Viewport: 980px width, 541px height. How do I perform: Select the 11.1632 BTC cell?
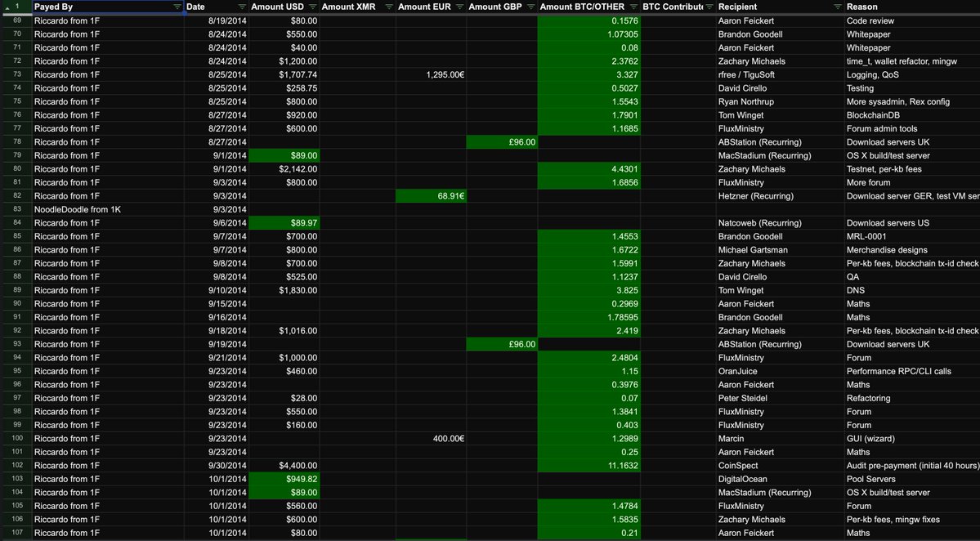click(588, 466)
